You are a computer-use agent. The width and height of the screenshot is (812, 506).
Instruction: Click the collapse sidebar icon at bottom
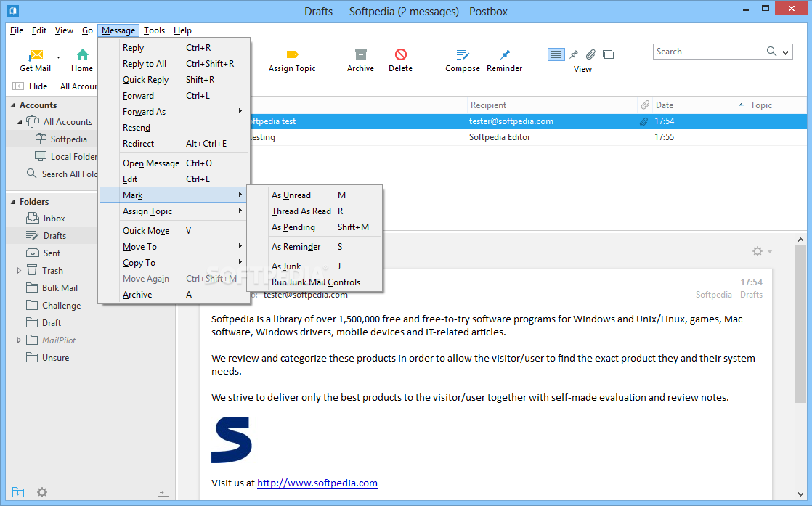pos(163,492)
